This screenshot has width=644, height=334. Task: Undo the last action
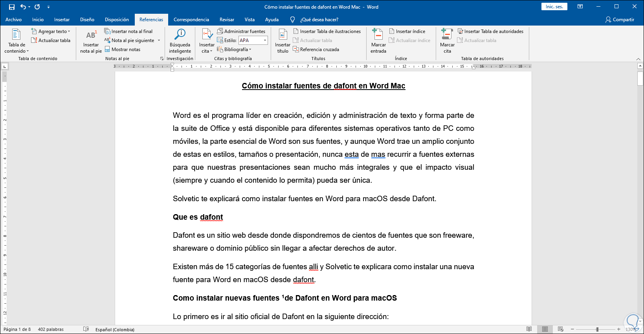point(23,7)
